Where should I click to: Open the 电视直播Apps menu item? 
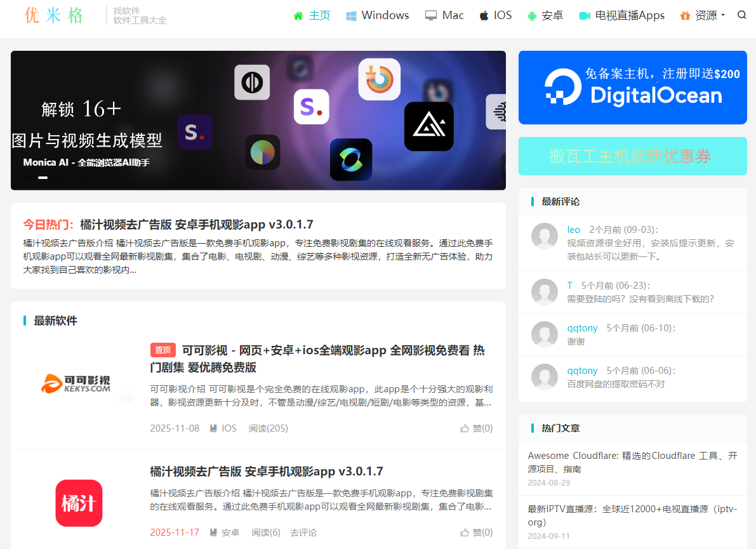tap(630, 16)
